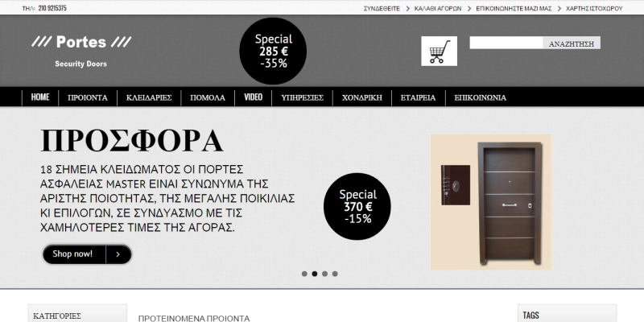The image size is (644, 322).
Task: Click into the search text field
Action: click(506, 43)
